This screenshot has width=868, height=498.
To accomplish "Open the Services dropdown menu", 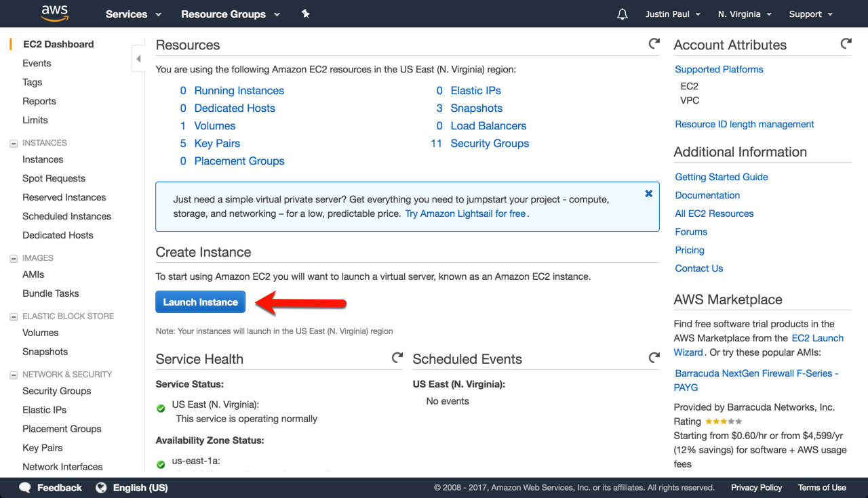I will tap(134, 14).
